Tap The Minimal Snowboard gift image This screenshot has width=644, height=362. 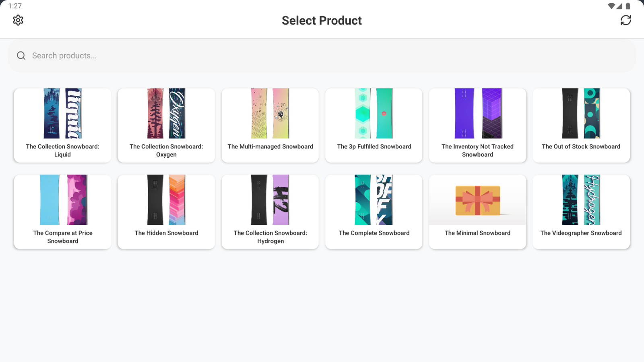[x=478, y=200]
